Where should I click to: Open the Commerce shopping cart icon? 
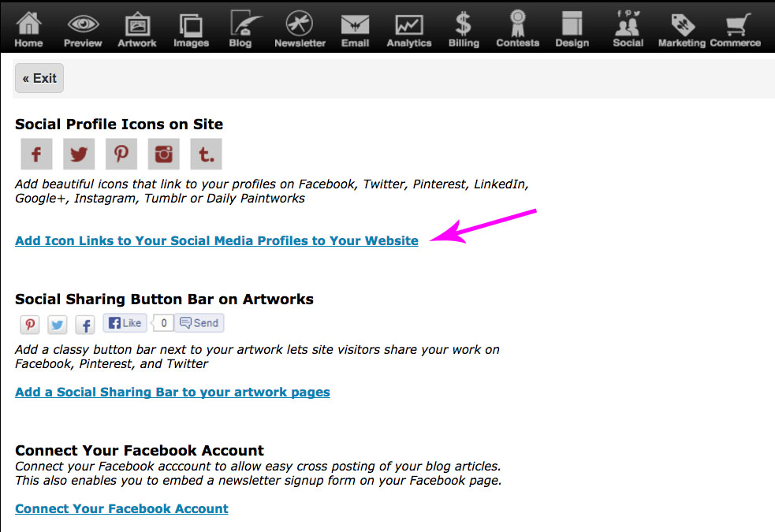coord(735,24)
